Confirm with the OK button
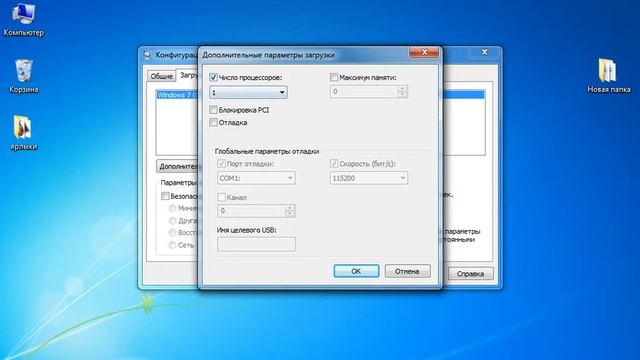This screenshot has width=640, height=360. [x=356, y=271]
